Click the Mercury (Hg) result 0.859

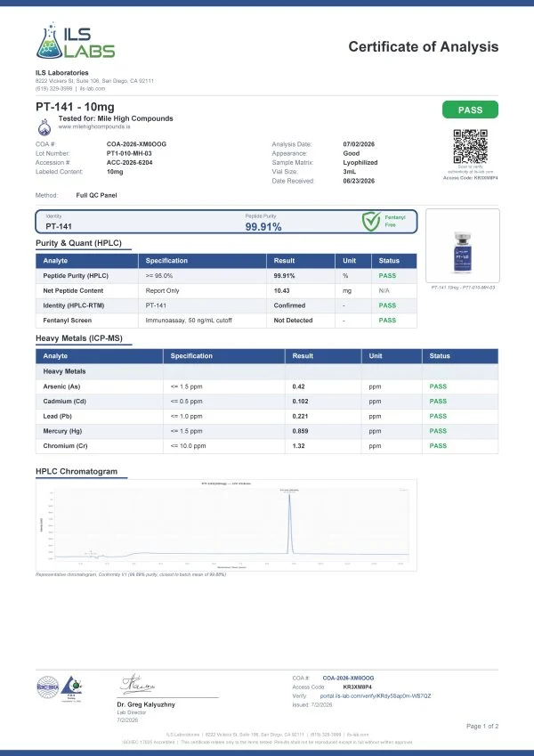click(300, 431)
